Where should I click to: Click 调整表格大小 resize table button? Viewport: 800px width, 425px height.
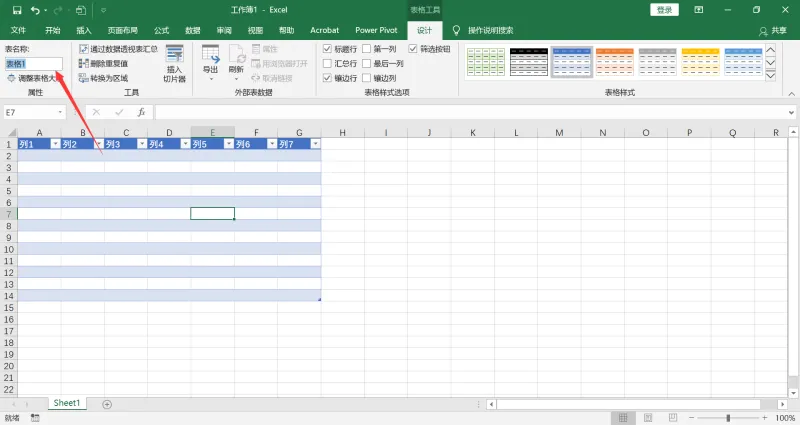pos(33,78)
